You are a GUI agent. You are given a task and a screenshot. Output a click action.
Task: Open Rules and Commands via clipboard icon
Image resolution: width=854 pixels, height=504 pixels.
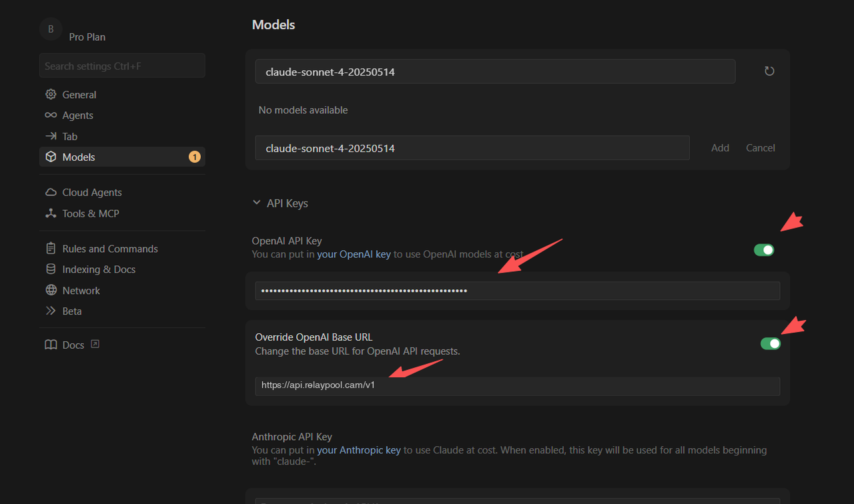(x=51, y=249)
